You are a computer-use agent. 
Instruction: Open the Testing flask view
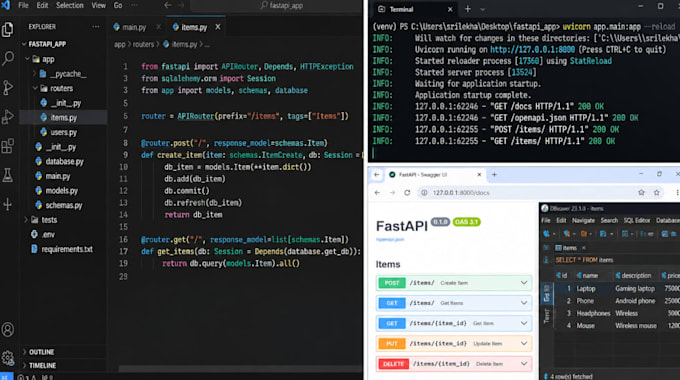point(8,175)
